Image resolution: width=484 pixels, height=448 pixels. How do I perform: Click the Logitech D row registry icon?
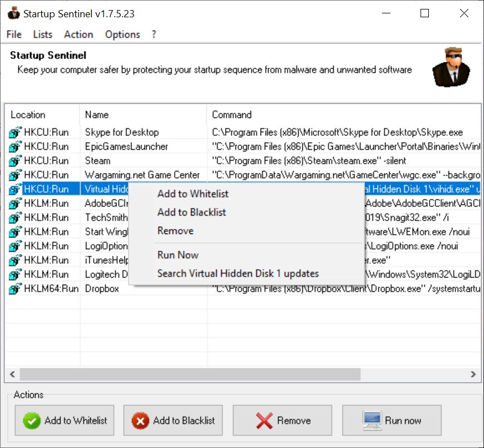[x=15, y=274]
